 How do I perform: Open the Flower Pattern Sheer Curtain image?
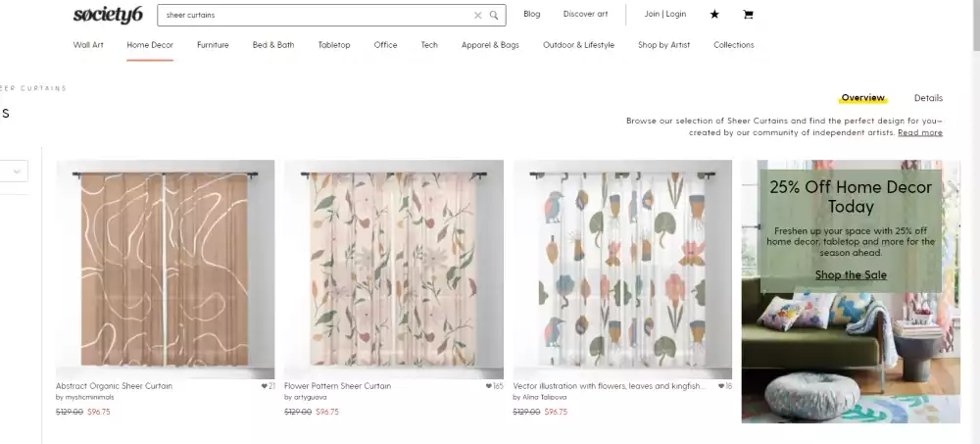(x=394, y=270)
